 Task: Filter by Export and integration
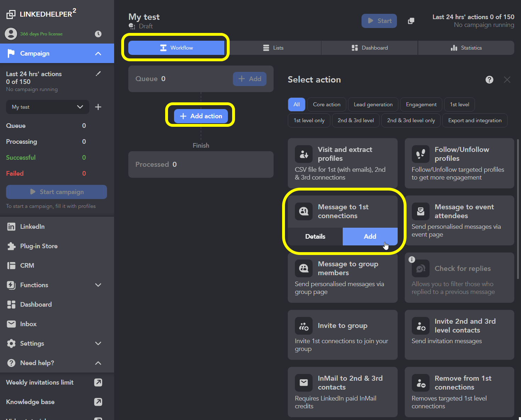(475, 120)
